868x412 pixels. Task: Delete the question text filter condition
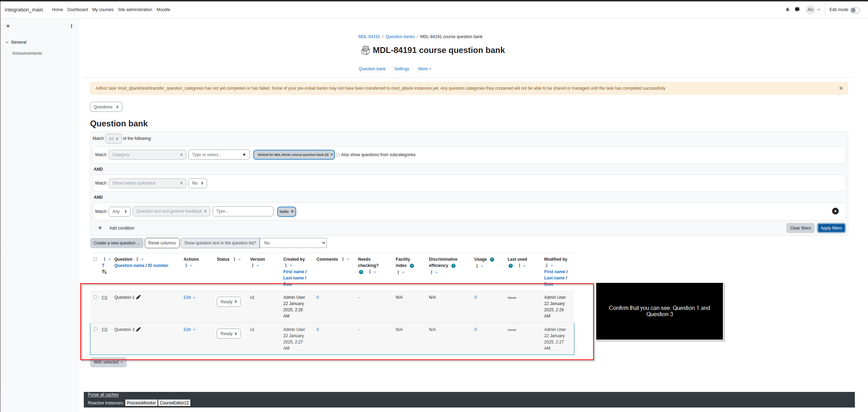(x=835, y=211)
